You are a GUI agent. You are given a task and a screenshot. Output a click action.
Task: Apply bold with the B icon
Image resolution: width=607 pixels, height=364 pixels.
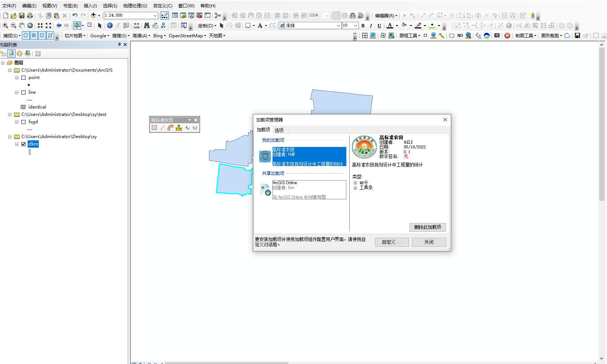click(363, 25)
